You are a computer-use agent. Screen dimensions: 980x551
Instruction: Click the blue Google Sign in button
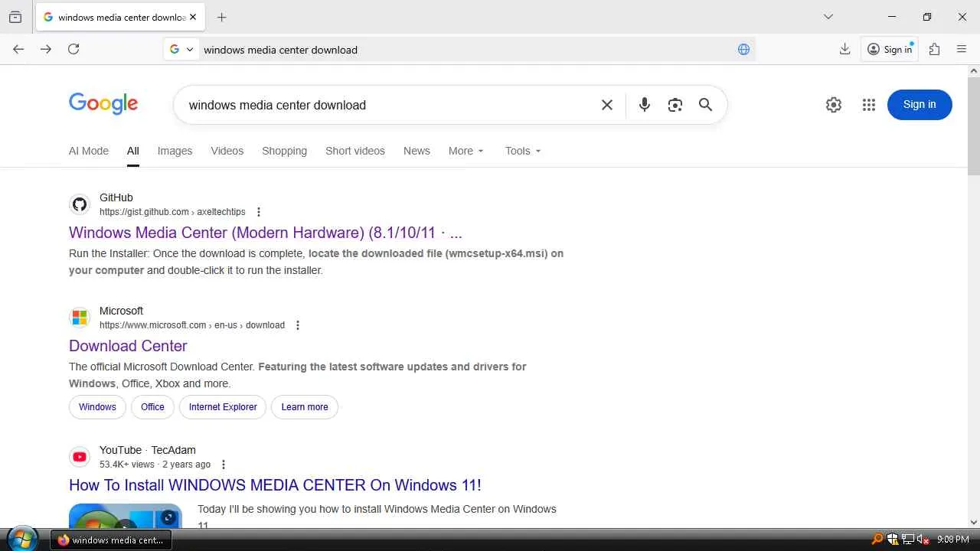[920, 105]
